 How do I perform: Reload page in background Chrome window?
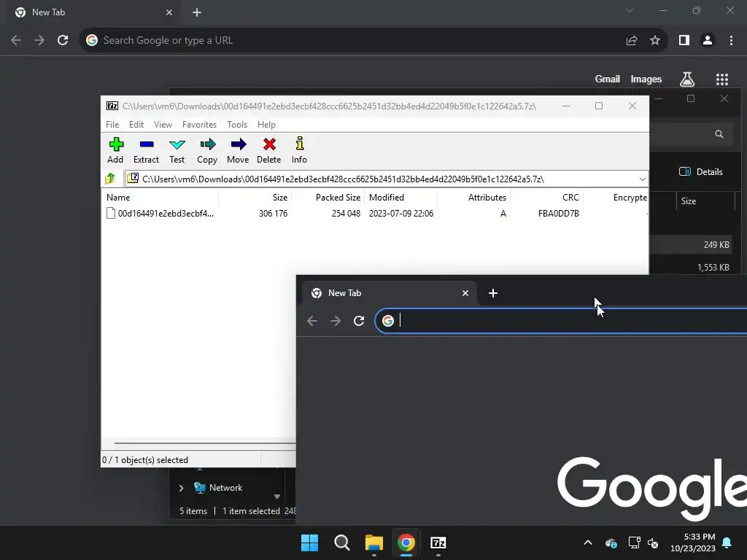point(63,41)
